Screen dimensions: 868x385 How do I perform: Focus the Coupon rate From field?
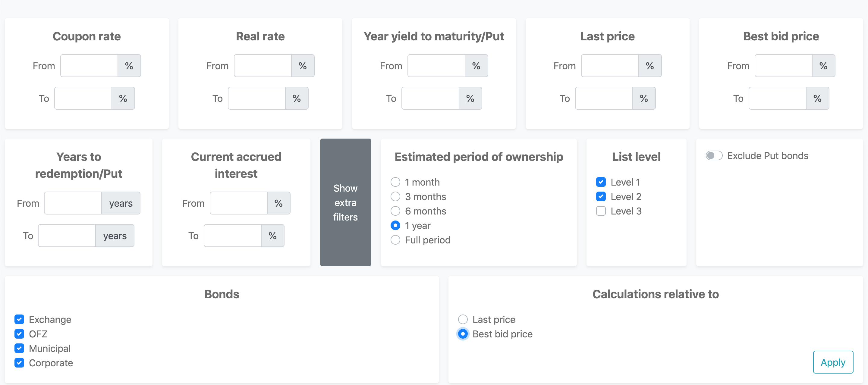coord(89,66)
